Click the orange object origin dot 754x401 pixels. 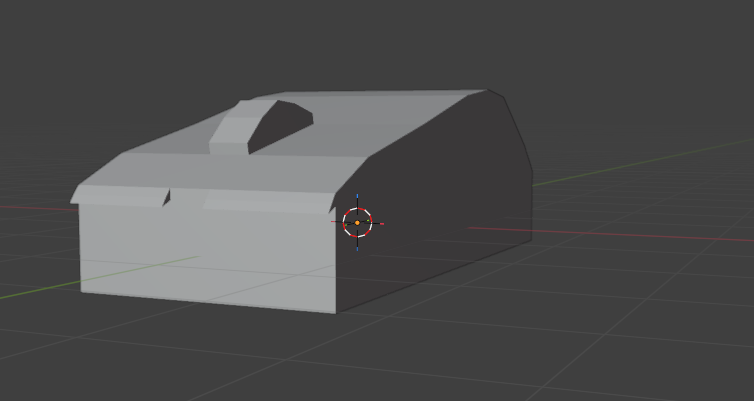click(x=357, y=223)
